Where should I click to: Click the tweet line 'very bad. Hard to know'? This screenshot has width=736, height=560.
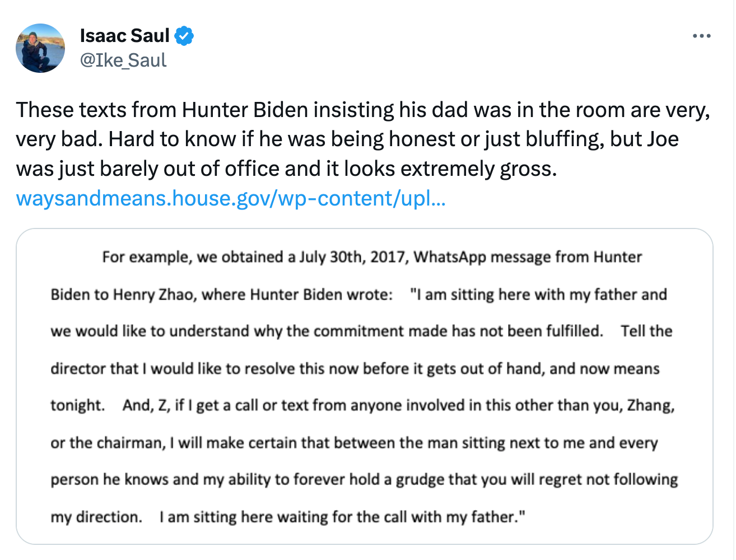(347, 139)
